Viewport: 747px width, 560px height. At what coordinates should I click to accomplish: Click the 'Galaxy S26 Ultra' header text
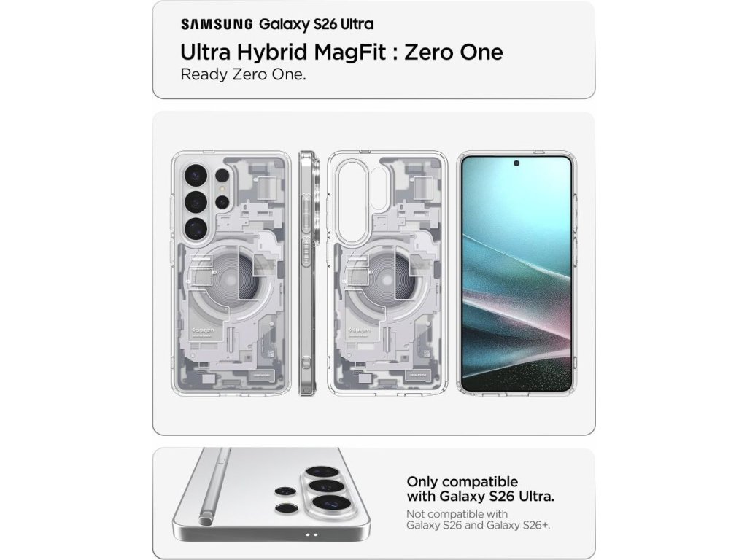[x=317, y=24]
